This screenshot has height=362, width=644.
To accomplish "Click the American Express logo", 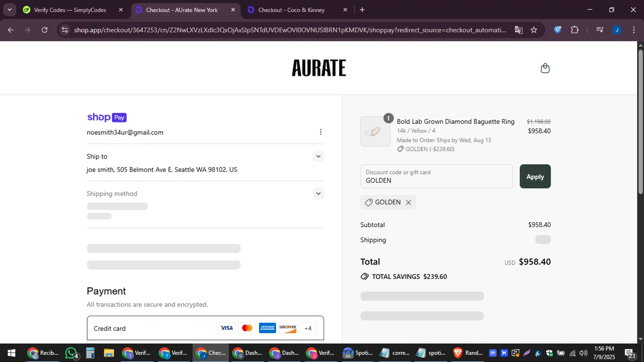I will pyautogui.click(x=267, y=328).
